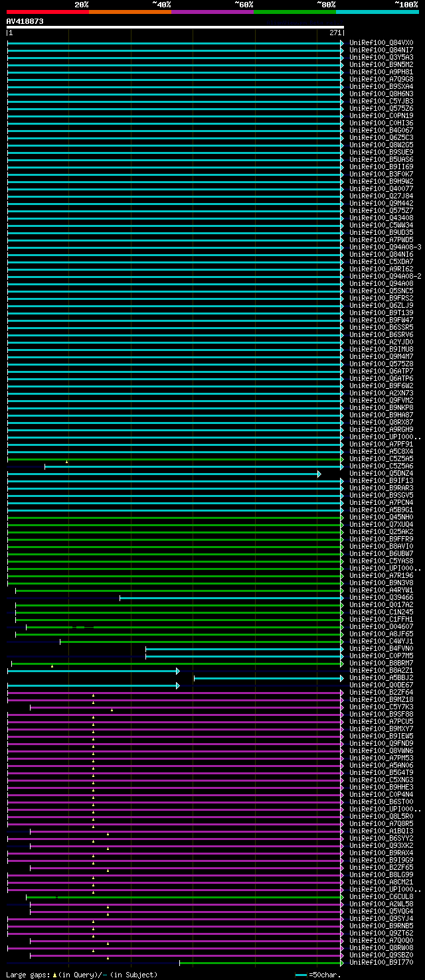Open hit UniRef100_Q94A08-2
Screen dimensions: 425x980
pos(384,276)
